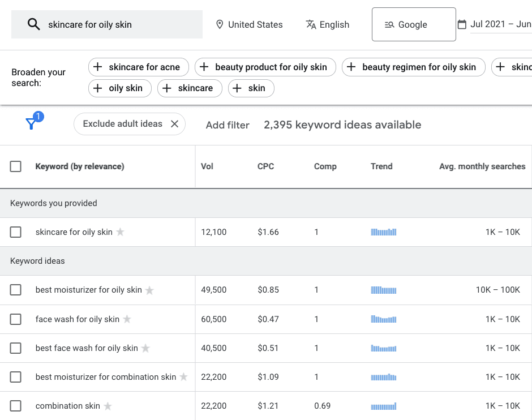Star the combination skin keyword
Viewport: 532px width, 420px height.
tap(108, 406)
